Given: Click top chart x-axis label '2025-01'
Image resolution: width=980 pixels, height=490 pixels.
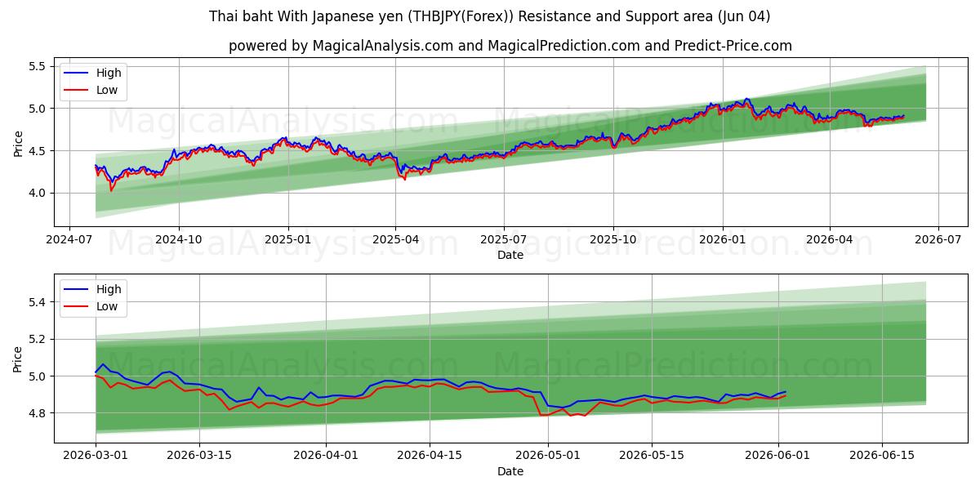Looking at the screenshot, I should (288, 240).
